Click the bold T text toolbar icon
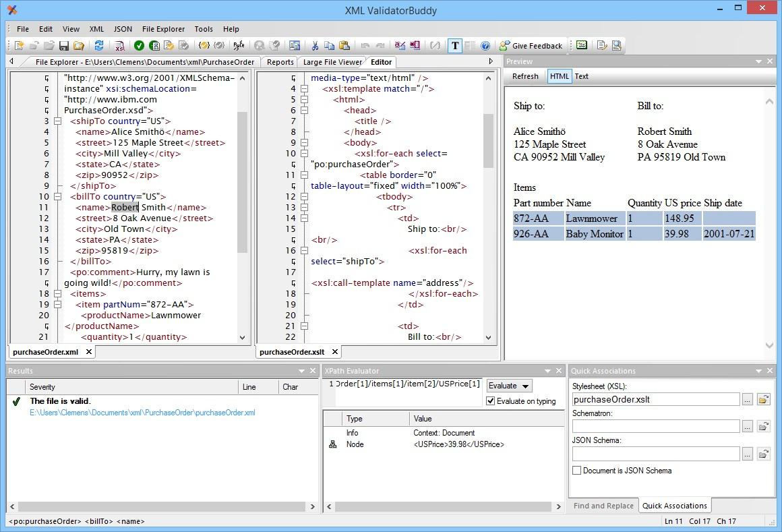The image size is (782, 532). pyautogui.click(x=455, y=46)
